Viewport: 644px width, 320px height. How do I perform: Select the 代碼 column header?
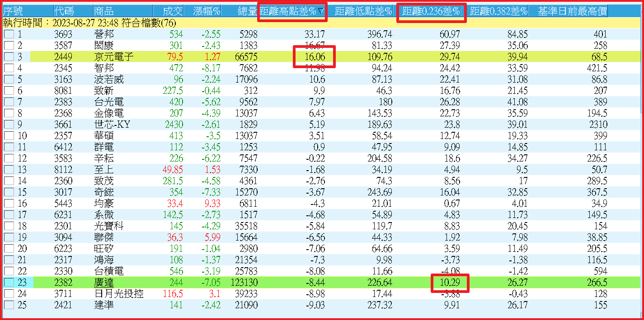[x=64, y=12]
